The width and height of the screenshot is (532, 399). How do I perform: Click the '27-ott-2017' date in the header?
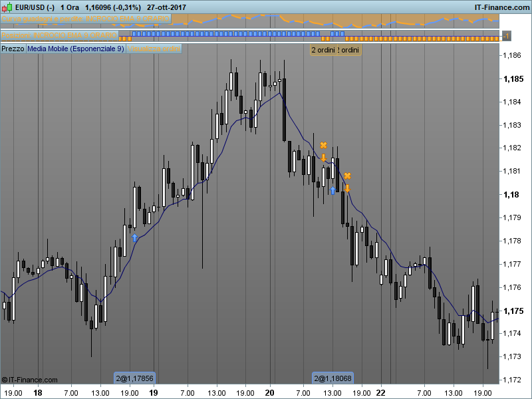(167, 7)
